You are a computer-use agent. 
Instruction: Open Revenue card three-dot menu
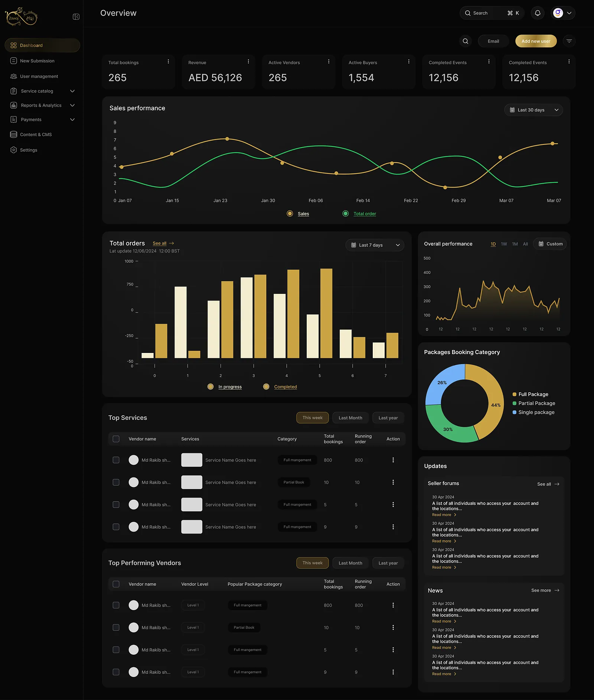(x=248, y=62)
